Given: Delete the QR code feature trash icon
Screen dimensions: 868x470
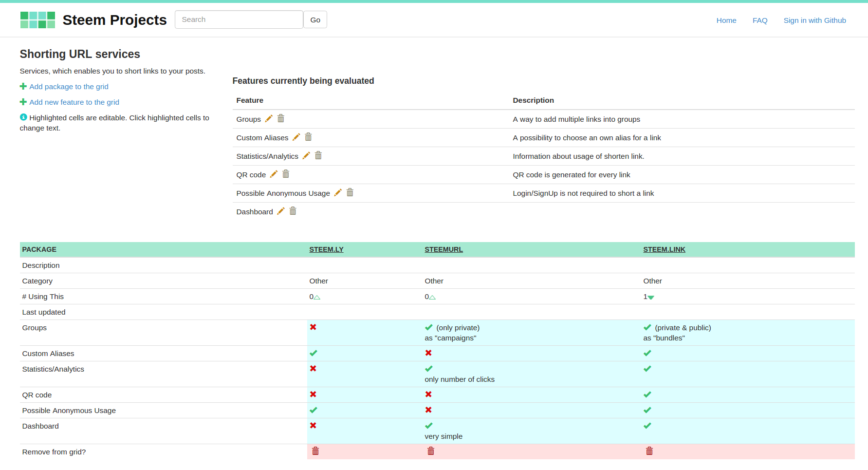Looking at the screenshot, I should click(286, 174).
